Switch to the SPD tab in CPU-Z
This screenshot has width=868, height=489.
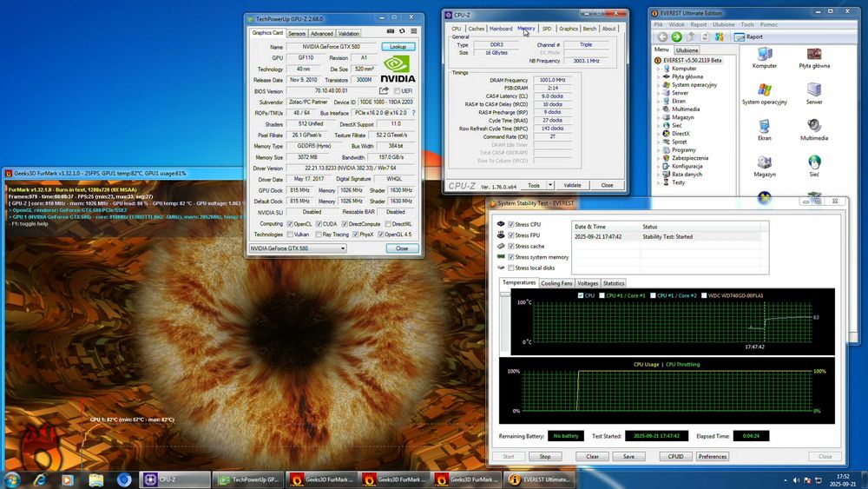coord(546,29)
